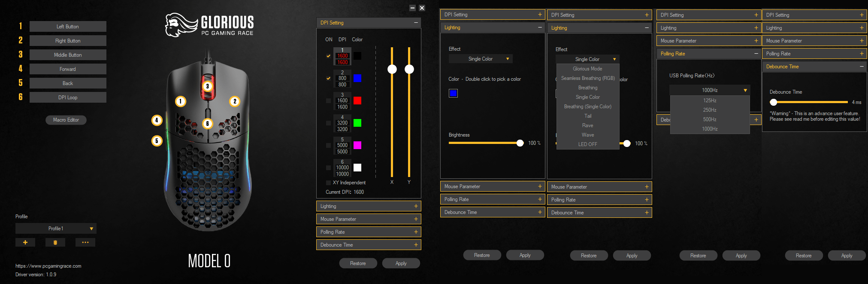Click the 'Current DPI: 1600' readout

click(x=345, y=192)
